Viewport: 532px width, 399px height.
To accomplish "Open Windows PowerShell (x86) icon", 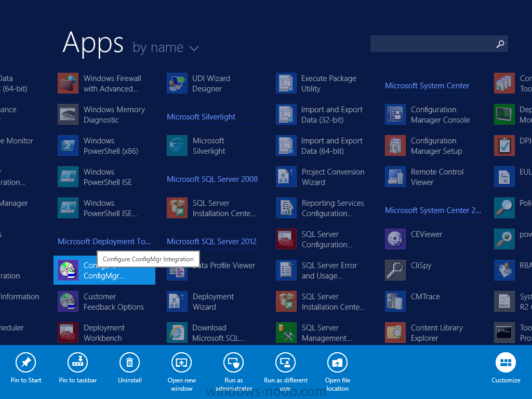I will 68,145.
